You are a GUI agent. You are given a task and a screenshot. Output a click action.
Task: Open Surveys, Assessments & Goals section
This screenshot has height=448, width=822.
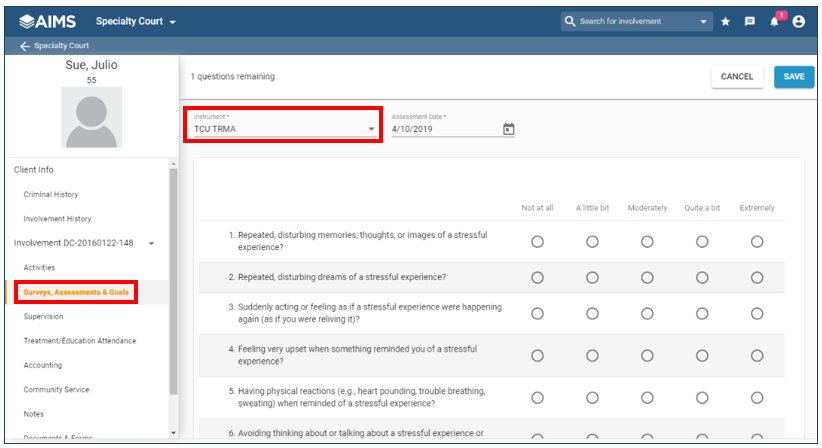76,292
